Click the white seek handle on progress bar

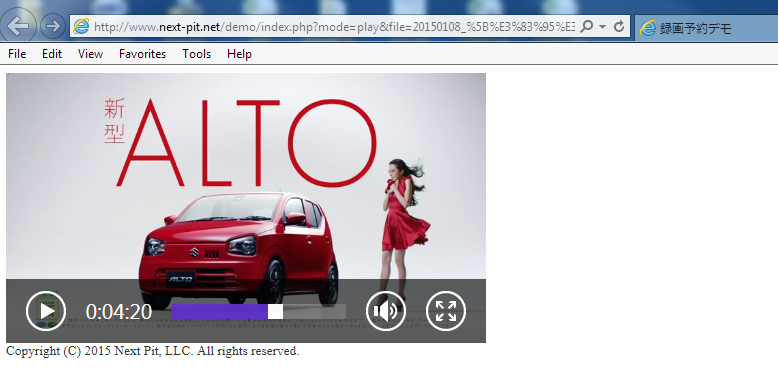[275, 312]
